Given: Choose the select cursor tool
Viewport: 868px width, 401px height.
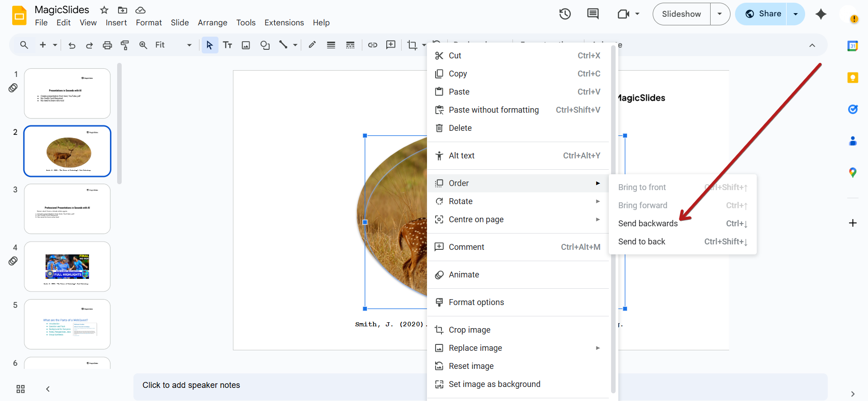Looking at the screenshot, I should (x=209, y=45).
